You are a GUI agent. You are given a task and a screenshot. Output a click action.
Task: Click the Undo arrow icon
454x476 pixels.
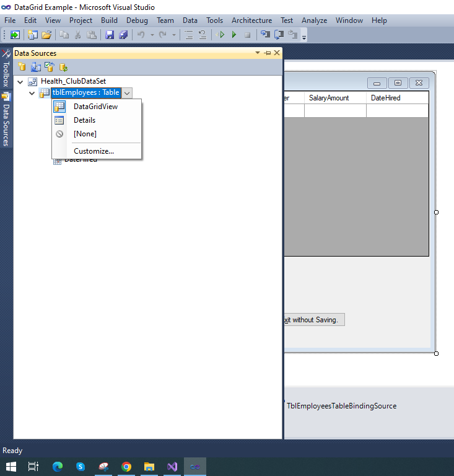(141, 35)
